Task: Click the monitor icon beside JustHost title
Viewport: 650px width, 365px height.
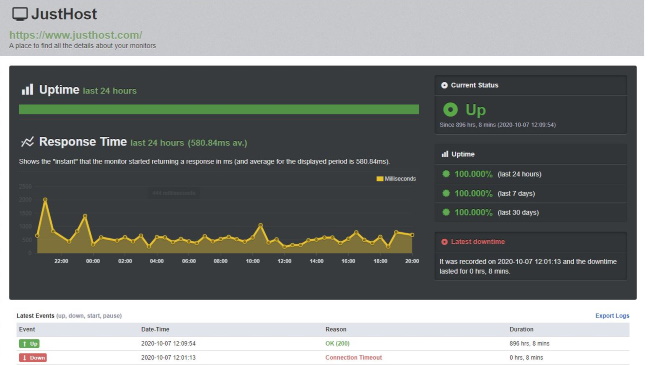Action: [19, 14]
